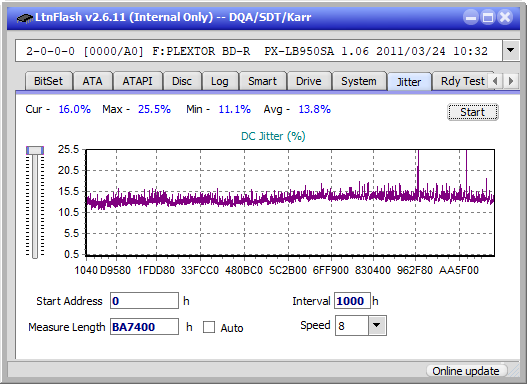
Task: Switch to the BitSet tab
Action: pos(48,81)
